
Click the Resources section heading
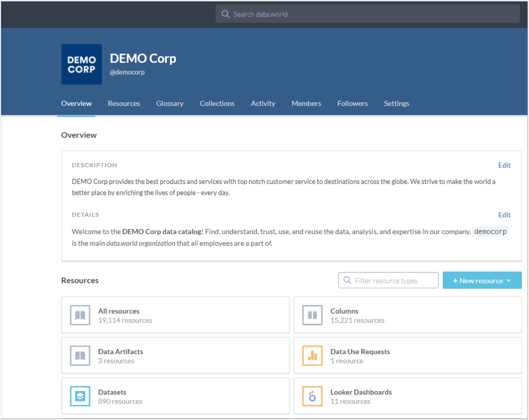(80, 280)
